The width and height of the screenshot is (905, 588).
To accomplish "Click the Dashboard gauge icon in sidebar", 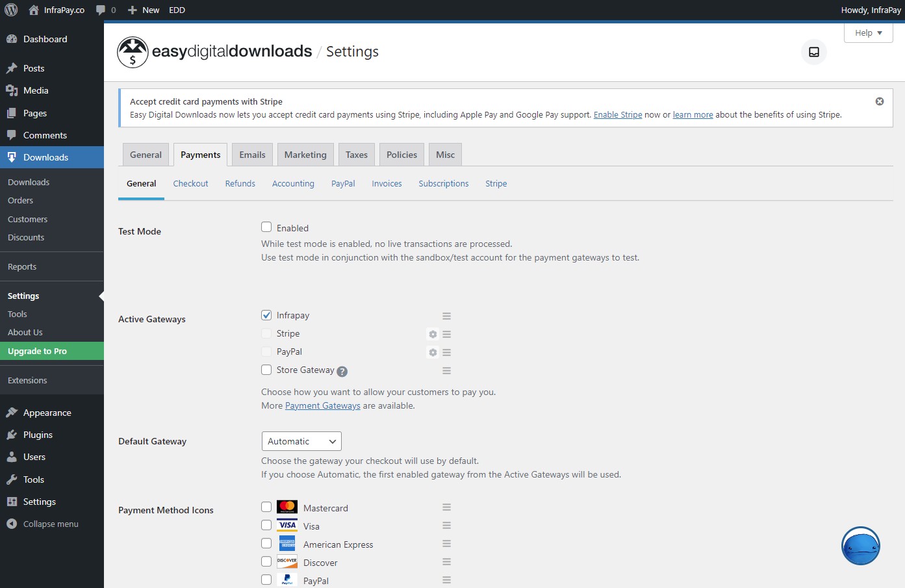I will point(12,39).
